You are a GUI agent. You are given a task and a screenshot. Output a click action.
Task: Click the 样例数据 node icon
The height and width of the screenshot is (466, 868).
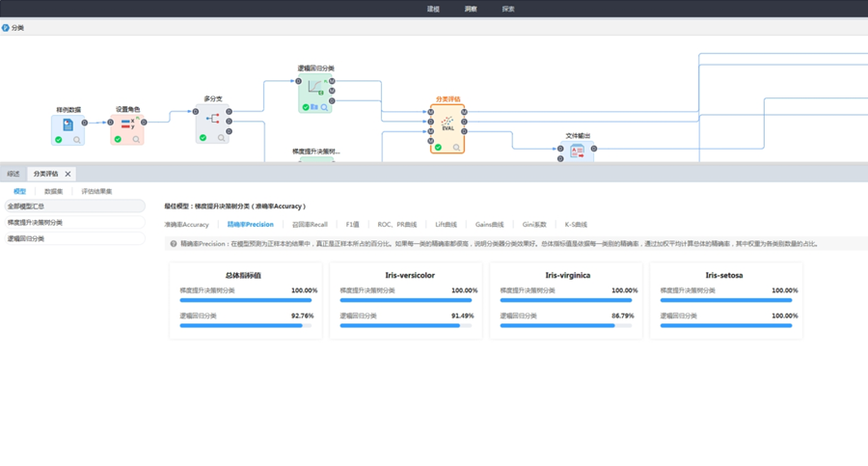68,125
